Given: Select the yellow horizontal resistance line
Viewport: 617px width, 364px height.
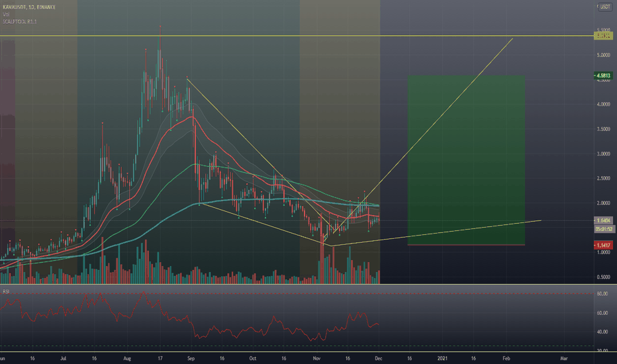Looking at the screenshot, I should click(297, 36).
